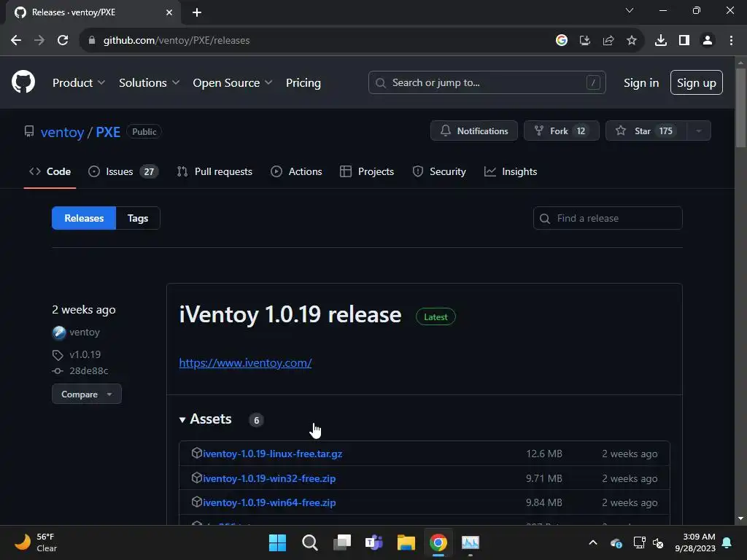Switch to the Pull requests tab
Screen dimensions: 747x560
click(x=214, y=171)
